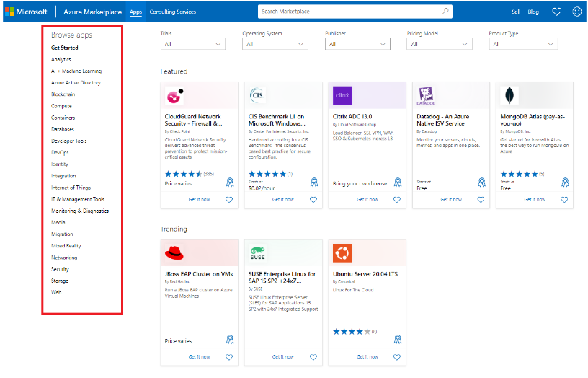Click the Datadog logo
Viewport: 588px width, 378px height.
click(426, 96)
